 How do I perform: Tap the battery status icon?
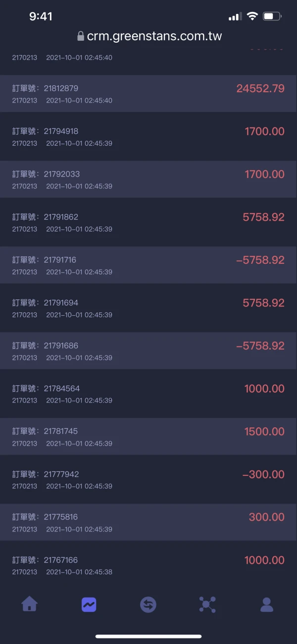coord(272,16)
